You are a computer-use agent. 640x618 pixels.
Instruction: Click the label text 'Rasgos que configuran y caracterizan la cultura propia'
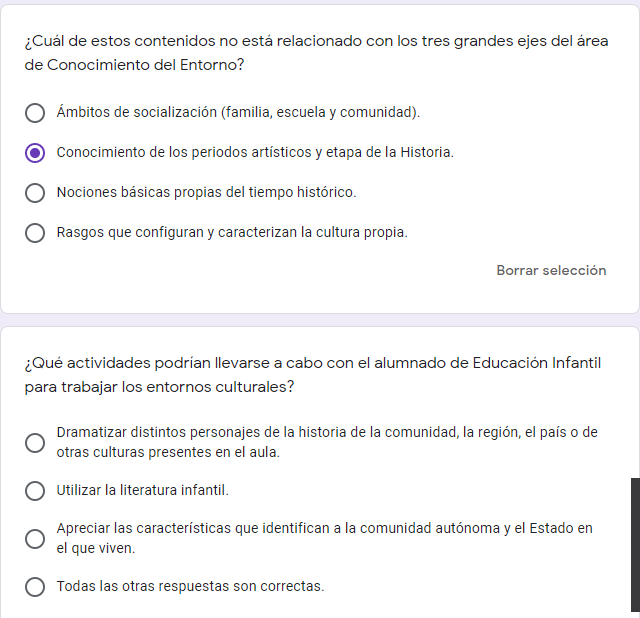pyautogui.click(x=232, y=232)
